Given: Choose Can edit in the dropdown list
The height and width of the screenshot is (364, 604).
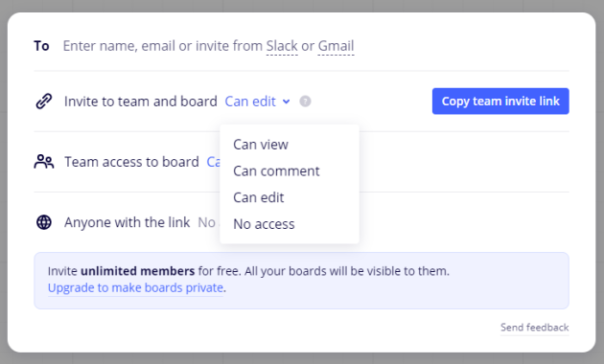Looking at the screenshot, I should [x=259, y=197].
